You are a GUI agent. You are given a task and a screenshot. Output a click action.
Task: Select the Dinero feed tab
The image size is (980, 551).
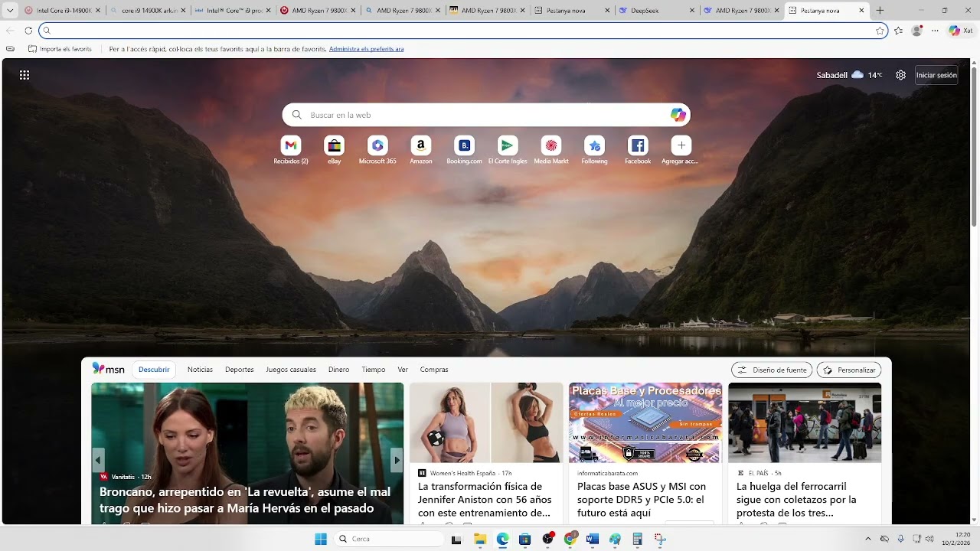[338, 370]
